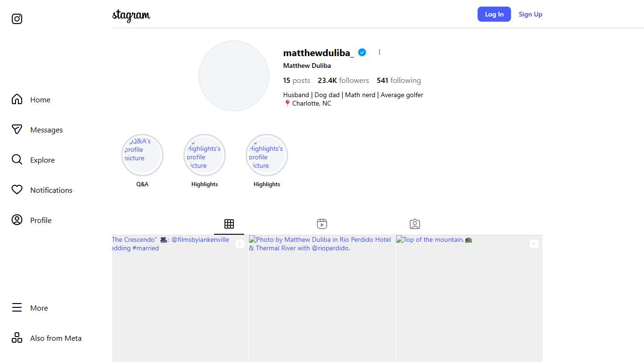Image resolution: width=644 pixels, height=362 pixels.
Task: Open the Q&A highlight
Action: tap(142, 155)
